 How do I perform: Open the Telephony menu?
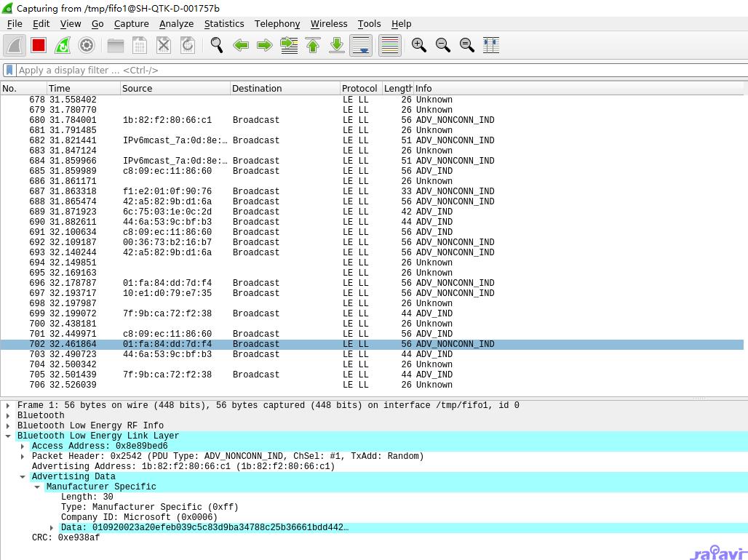point(276,23)
